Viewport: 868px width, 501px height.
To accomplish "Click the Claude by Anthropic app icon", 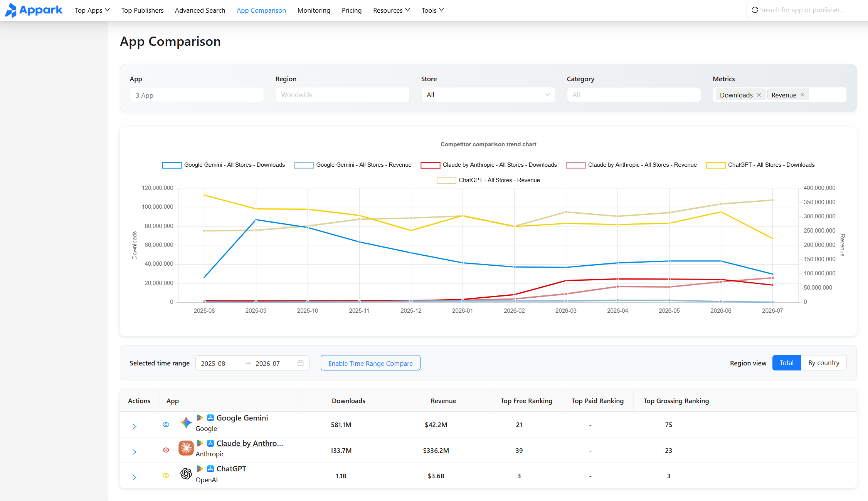I will [x=186, y=448].
